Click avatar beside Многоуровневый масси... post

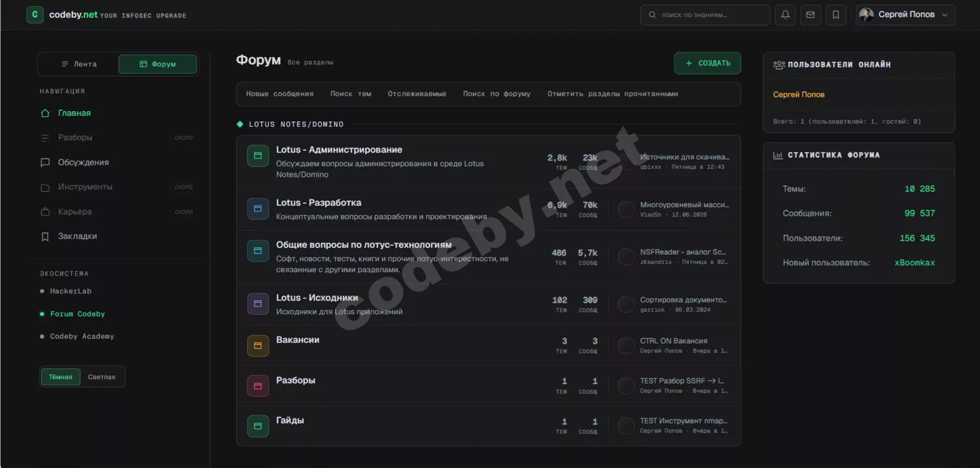tap(626, 209)
